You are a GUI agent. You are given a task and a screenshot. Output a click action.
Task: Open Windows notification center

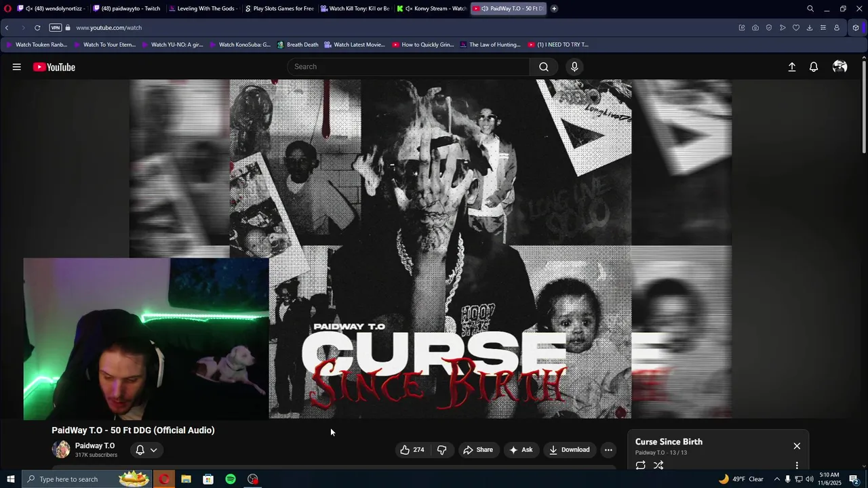click(854, 479)
